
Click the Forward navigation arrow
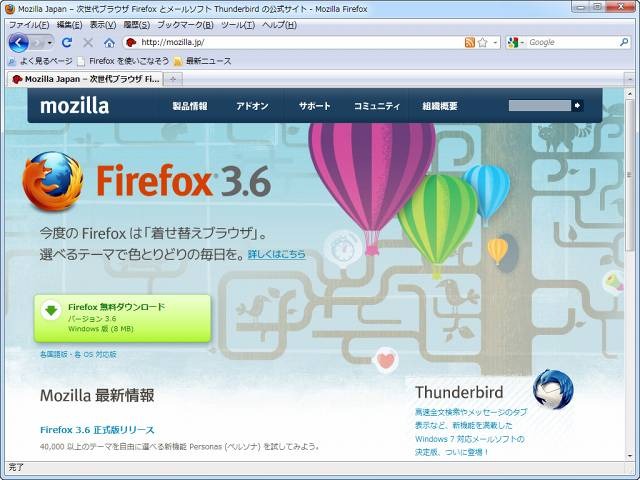(38, 42)
